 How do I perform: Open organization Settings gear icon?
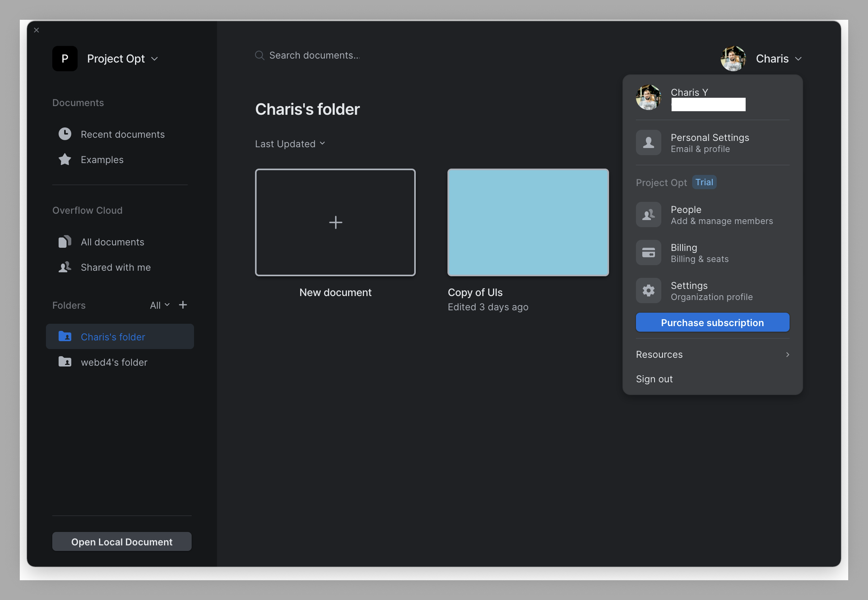click(648, 291)
